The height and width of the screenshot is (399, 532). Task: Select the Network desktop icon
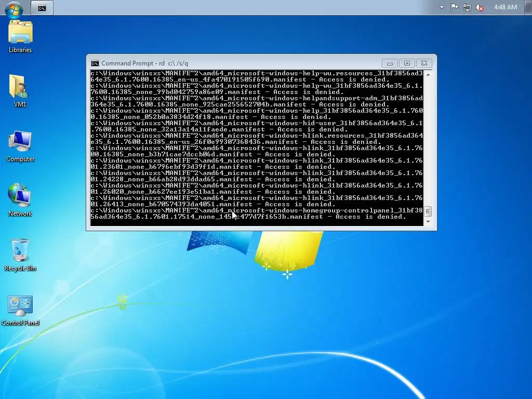[20, 200]
